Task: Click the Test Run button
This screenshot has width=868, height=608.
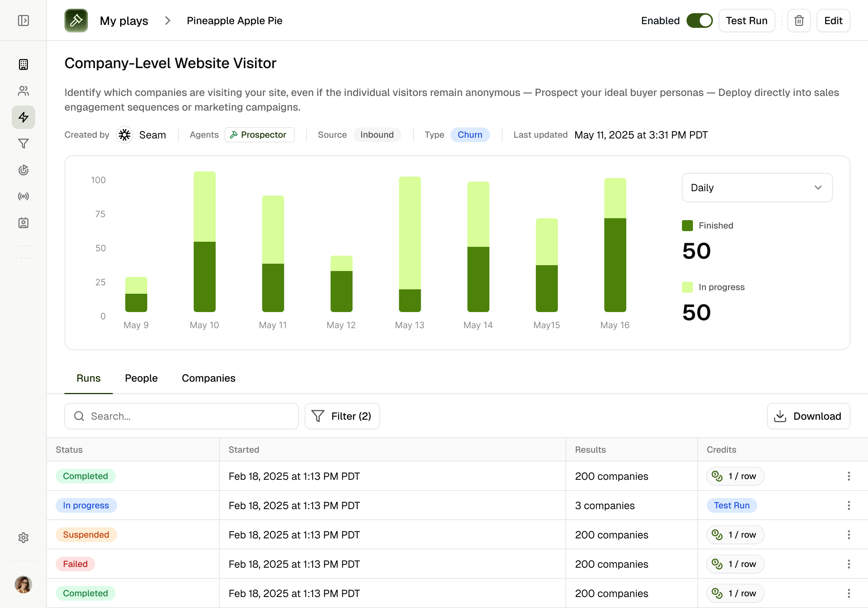Action: (x=746, y=21)
